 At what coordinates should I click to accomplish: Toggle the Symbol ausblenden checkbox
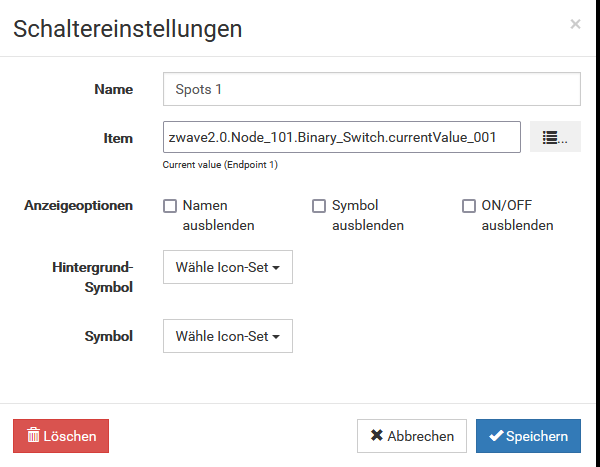pos(319,206)
